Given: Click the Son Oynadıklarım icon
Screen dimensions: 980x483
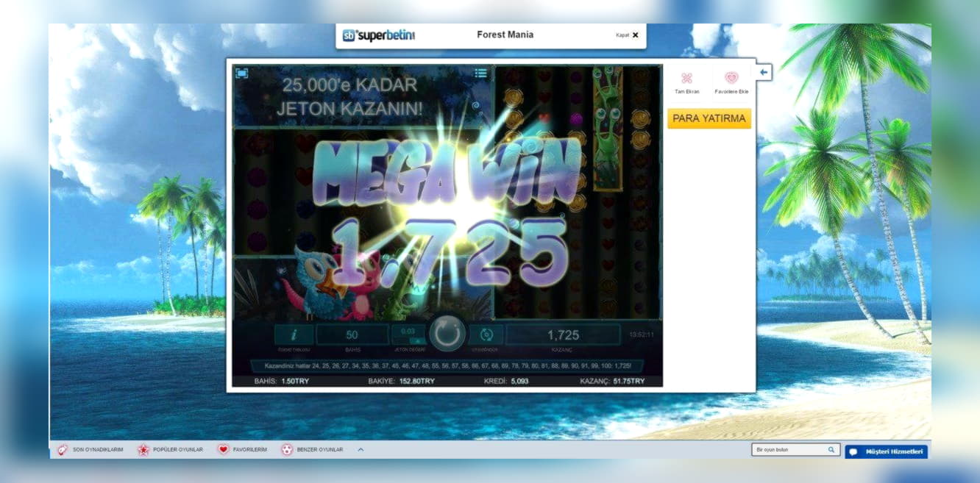Looking at the screenshot, I should point(63,449).
